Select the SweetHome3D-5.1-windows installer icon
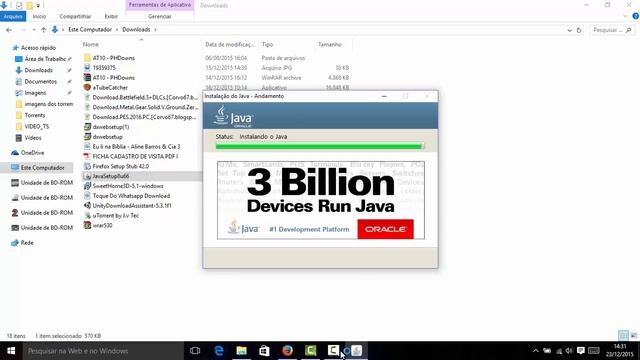 pos(87,186)
